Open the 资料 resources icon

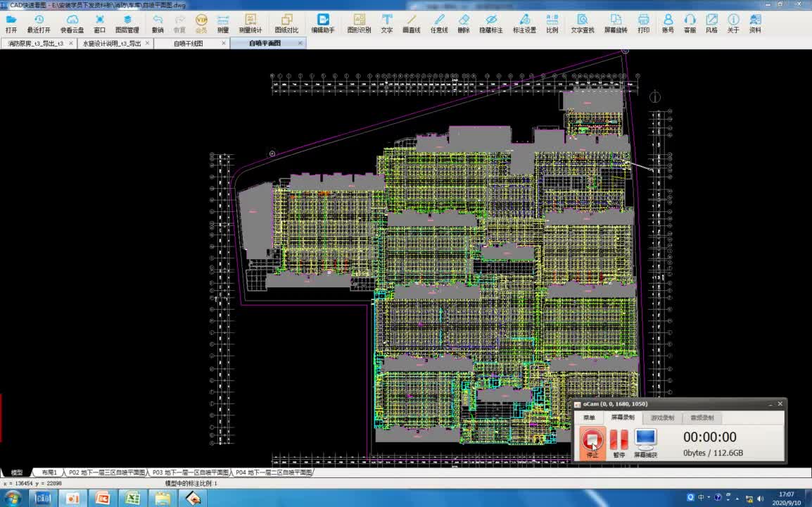755,24
